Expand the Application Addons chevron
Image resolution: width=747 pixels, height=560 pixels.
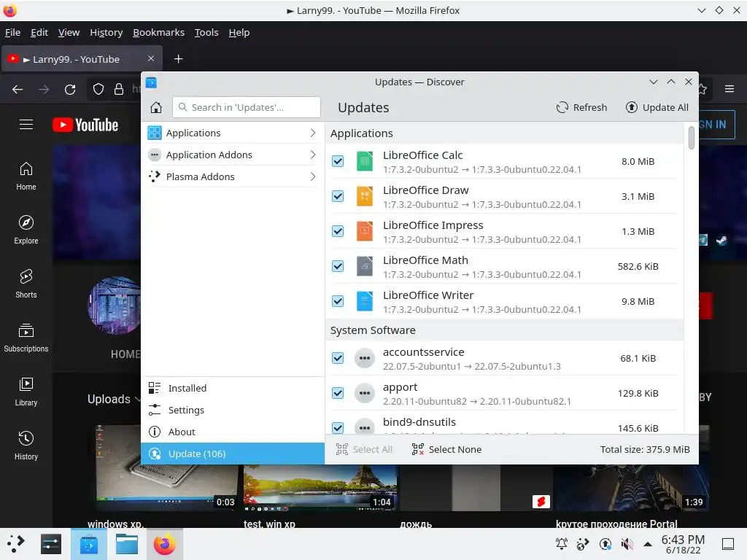[312, 155]
